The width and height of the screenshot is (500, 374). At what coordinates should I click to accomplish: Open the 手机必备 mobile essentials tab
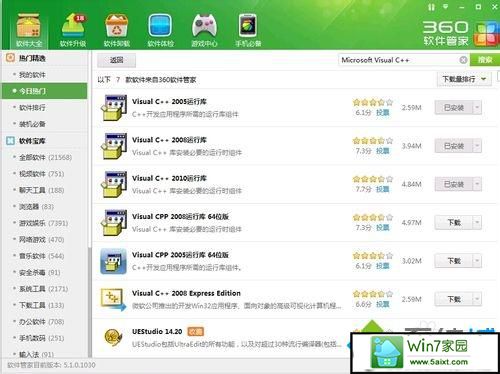point(248,31)
